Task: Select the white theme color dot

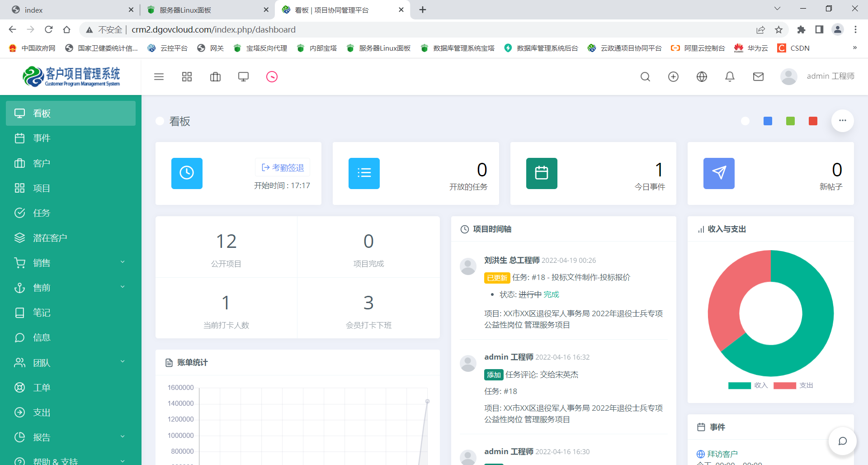Action: pyautogui.click(x=745, y=121)
